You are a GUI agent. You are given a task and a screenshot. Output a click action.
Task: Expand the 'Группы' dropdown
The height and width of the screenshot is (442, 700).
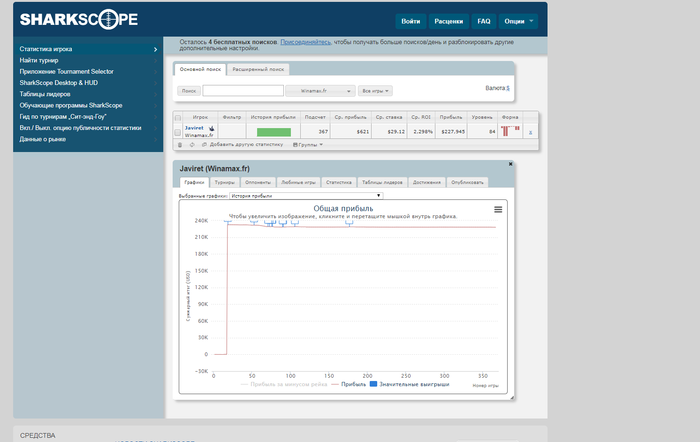click(308, 145)
